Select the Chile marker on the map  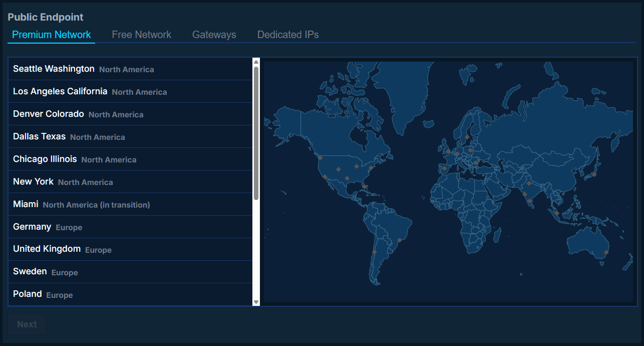coord(374,252)
